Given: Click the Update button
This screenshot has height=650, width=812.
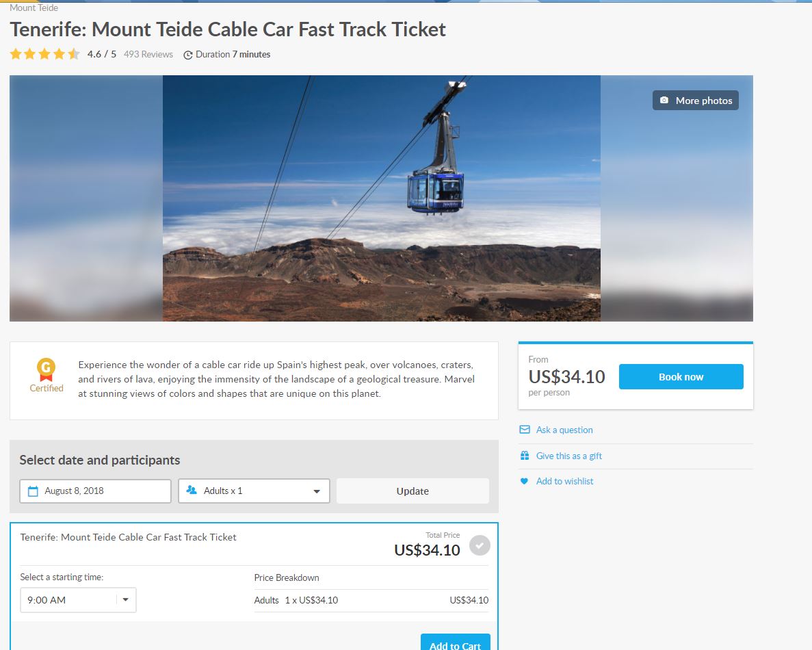Looking at the screenshot, I should (x=412, y=491).
